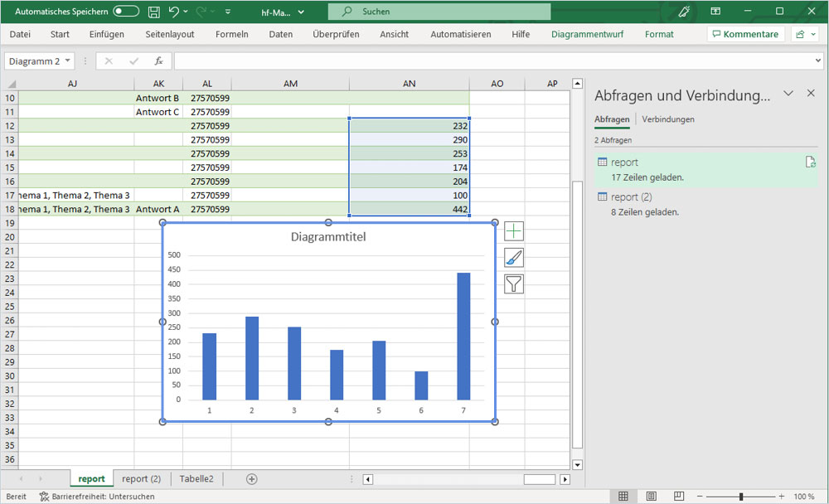Refresh the report query in the Abfragen pane

pyautogui.click(x=810, y=162)
